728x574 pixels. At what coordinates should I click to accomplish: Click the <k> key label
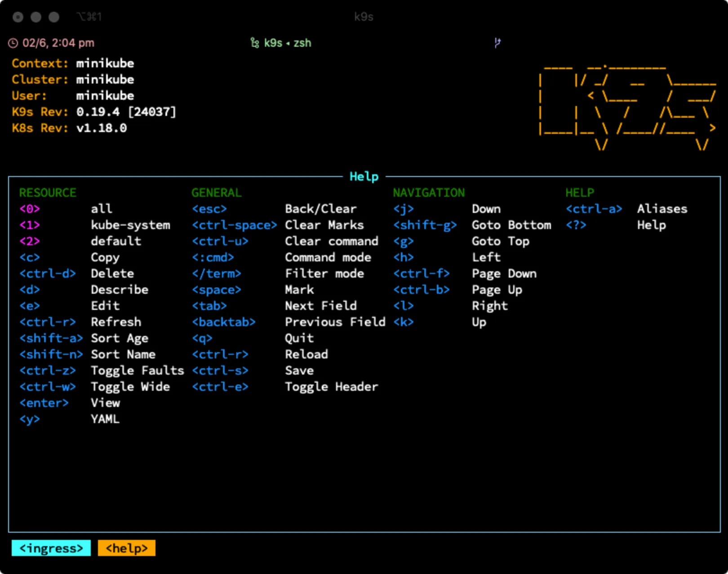404,322
